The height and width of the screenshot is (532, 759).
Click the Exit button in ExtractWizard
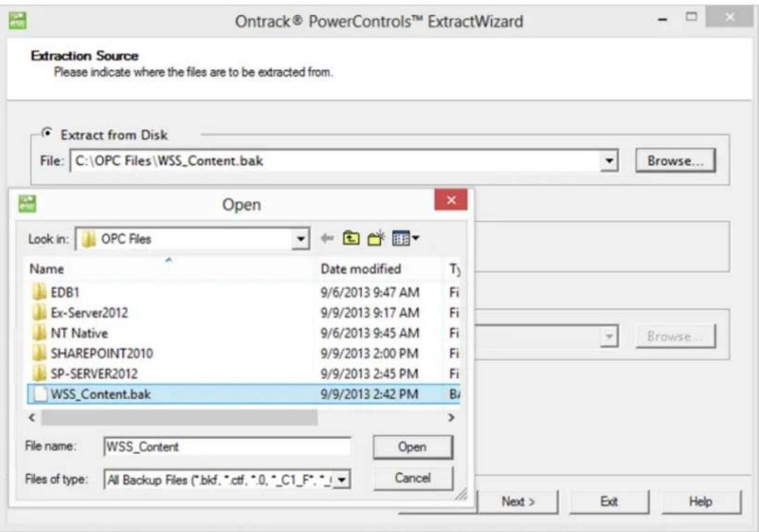point(609,502)
